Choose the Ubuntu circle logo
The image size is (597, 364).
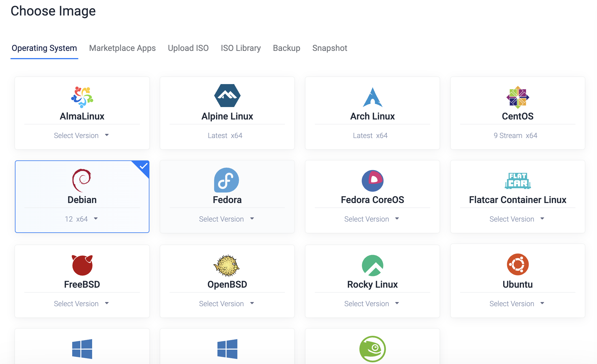click(x=518, y=264)
